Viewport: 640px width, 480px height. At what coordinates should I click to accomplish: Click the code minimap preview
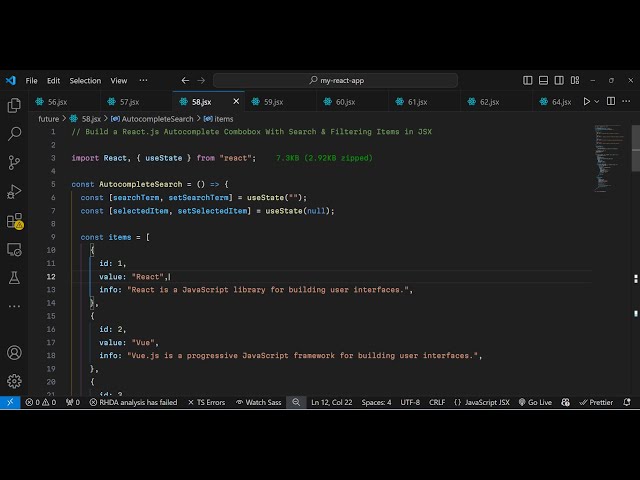point(609,158)
